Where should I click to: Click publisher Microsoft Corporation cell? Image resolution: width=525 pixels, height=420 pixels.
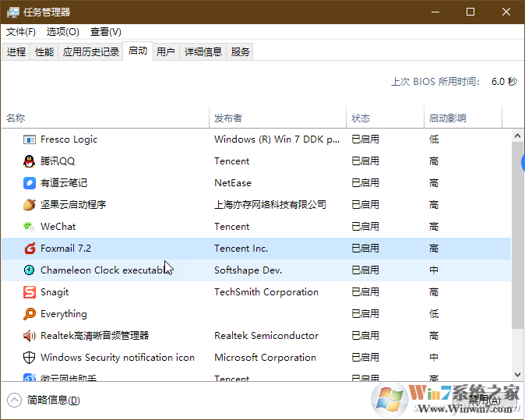[265, 358]
